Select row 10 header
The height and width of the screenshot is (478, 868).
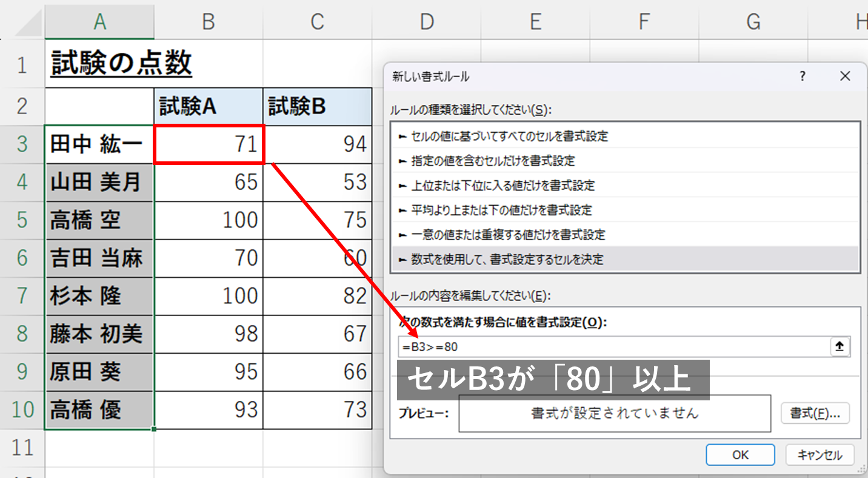pyautogui.click(x=22, y=409)
